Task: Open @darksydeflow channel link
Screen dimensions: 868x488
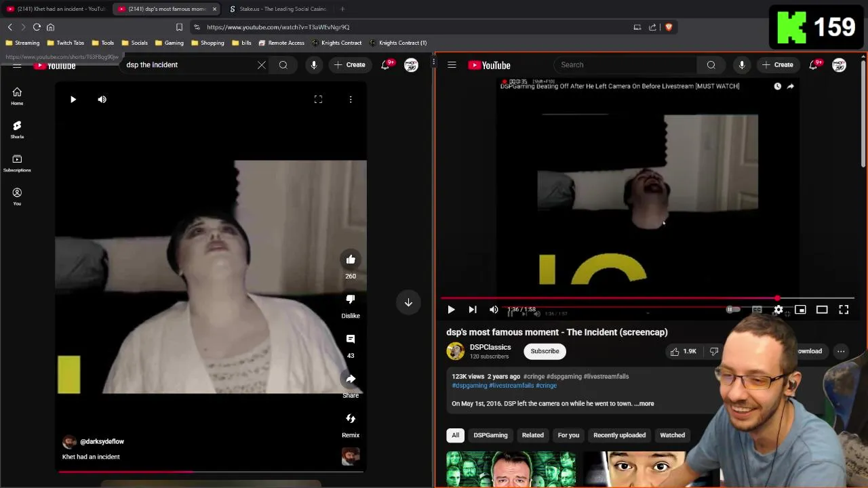Action: (102, 441)
